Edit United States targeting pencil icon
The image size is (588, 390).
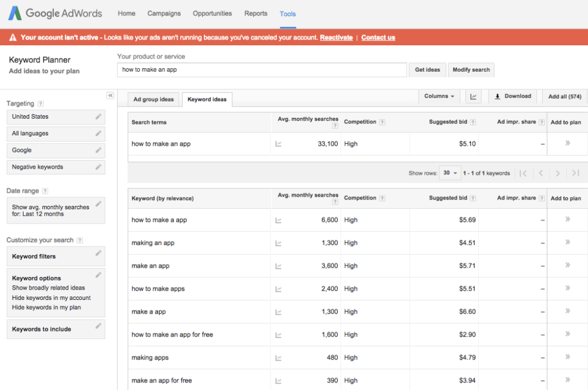(98, 116)
